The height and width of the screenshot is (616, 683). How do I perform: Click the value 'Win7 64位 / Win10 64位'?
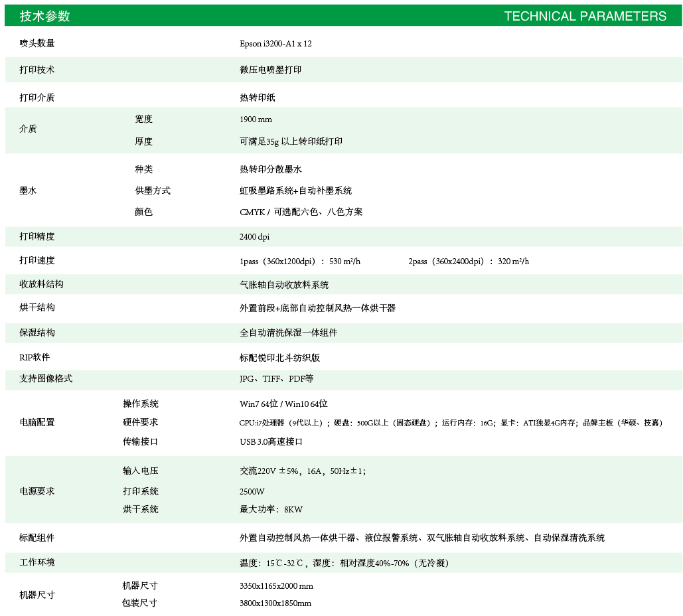(283, 404)
